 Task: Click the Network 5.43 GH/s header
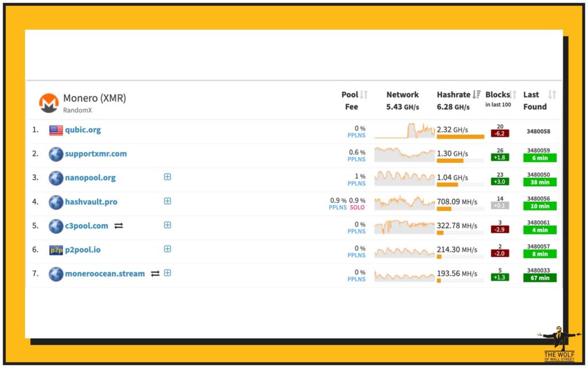tap(403, 101)
